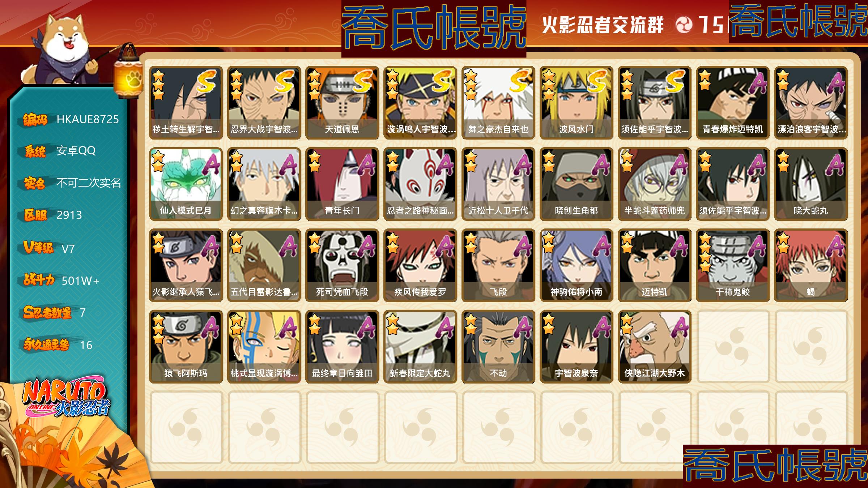Open the 神驹佑将小南 card
This screenshot has width=868, height=488.
tap(576, 265)
